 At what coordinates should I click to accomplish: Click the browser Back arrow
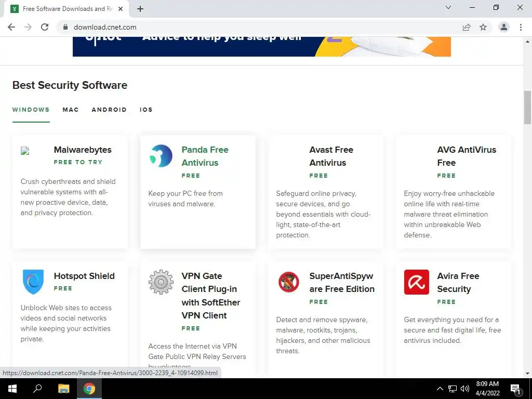click(x=11, y=27)
